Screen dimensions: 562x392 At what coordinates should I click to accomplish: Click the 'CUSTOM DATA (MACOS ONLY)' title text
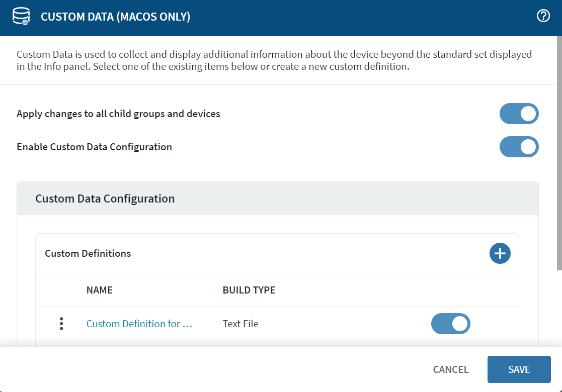[x=115, y=17]
